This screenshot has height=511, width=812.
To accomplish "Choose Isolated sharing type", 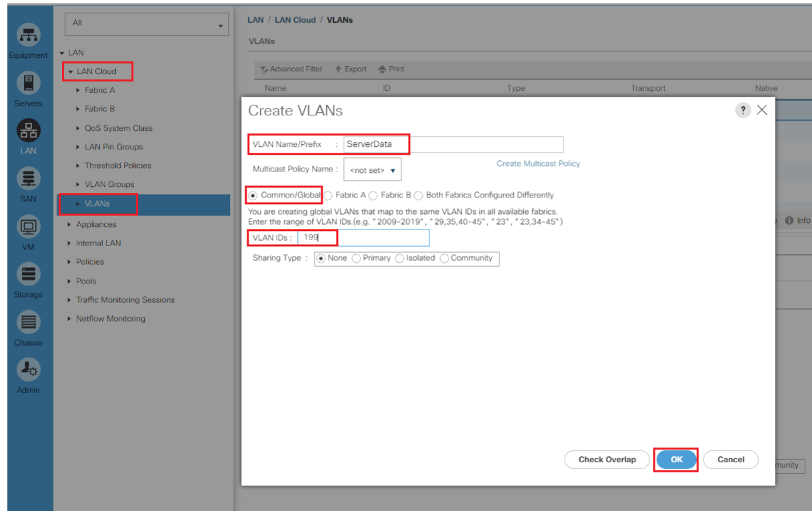I will coord(401,259).
